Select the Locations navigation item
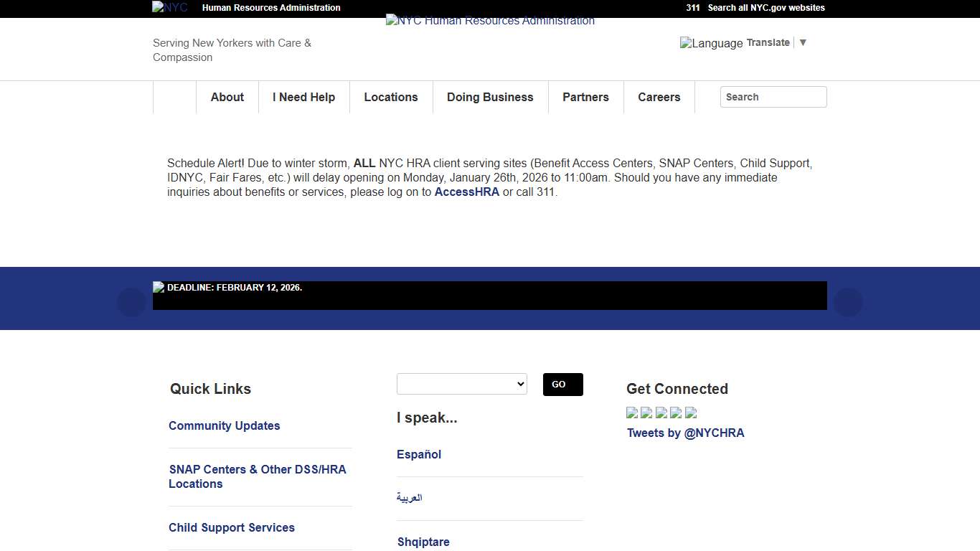This screenshot has height=551, width=980. pos(390,97)
